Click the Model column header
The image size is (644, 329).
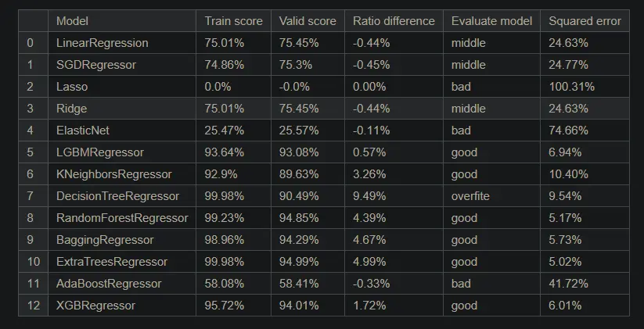(73, 21)
